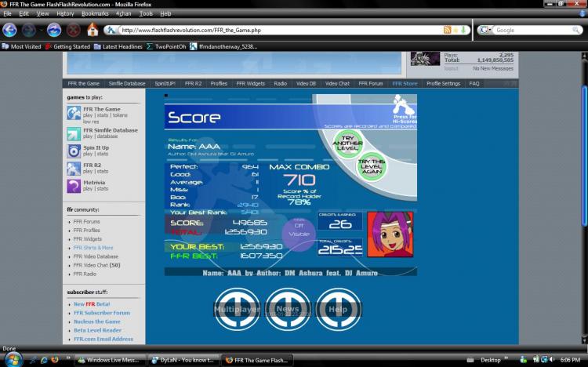Open the FAQ nav tab
Image resolution: width=588 pixels, height=367 pixels.
pos(474,84)
